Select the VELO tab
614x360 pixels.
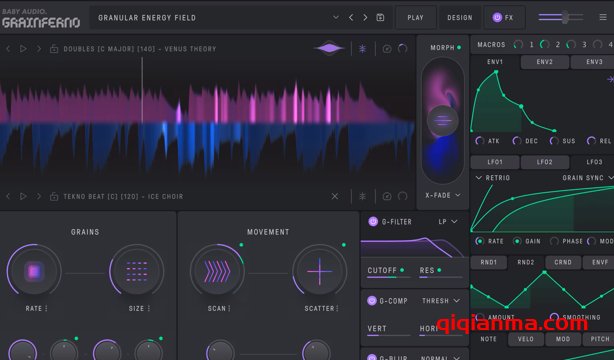526,339
